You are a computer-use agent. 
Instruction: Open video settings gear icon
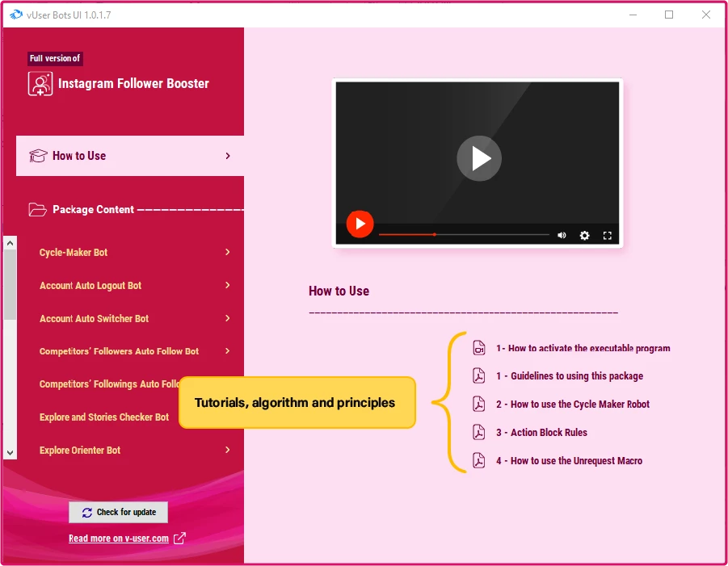pos(584,235)
